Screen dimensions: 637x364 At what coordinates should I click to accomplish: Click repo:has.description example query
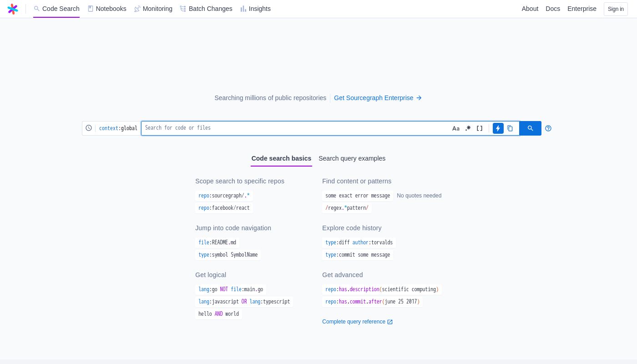(382, 289)
